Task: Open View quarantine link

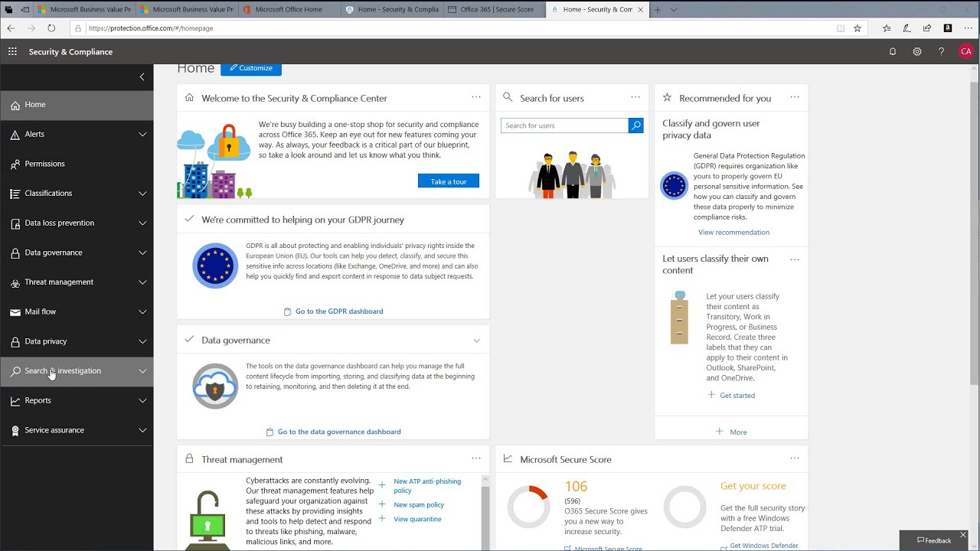Action: [x=417, y=519]
